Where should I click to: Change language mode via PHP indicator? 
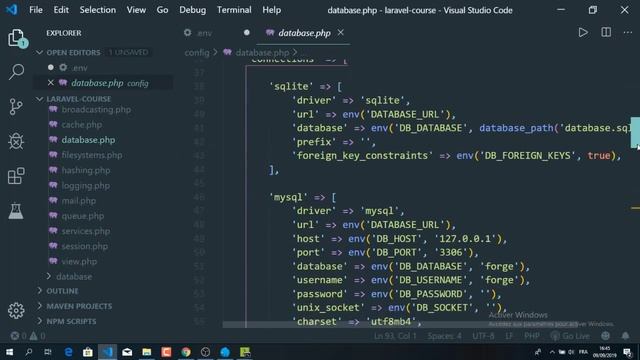pyautogui.click(x=532, y=336)
